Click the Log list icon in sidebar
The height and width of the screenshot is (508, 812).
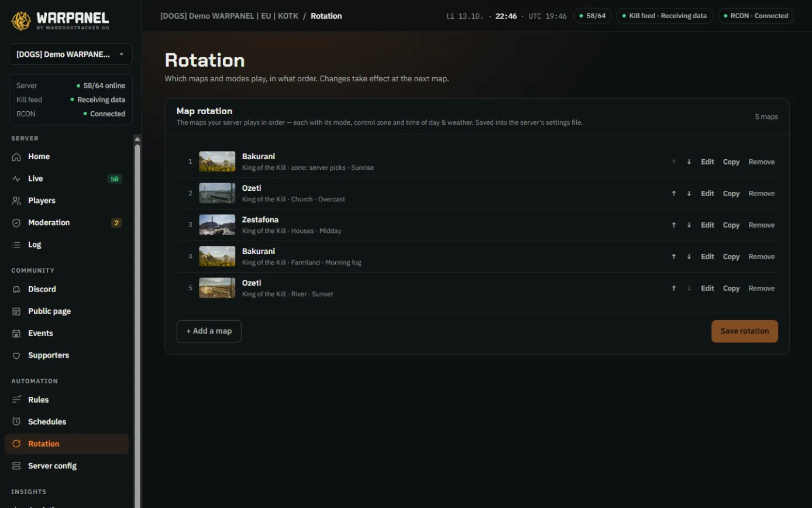point(16,245)
